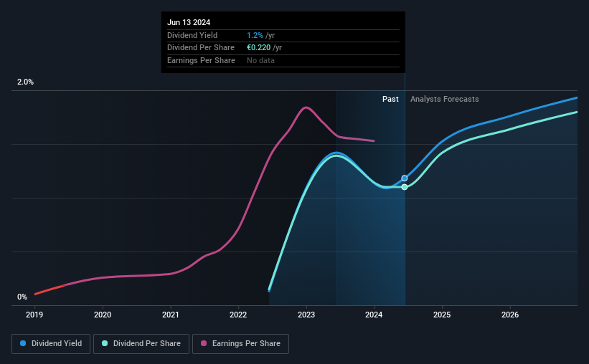
Task: Select the 2021 x-axis label
Action: [171, 315]
